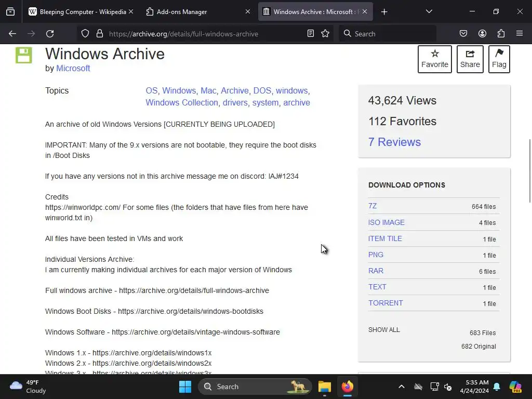The image size is (532, 399).
Task: Click the 43,624 Views text
Action: point(402,100)
